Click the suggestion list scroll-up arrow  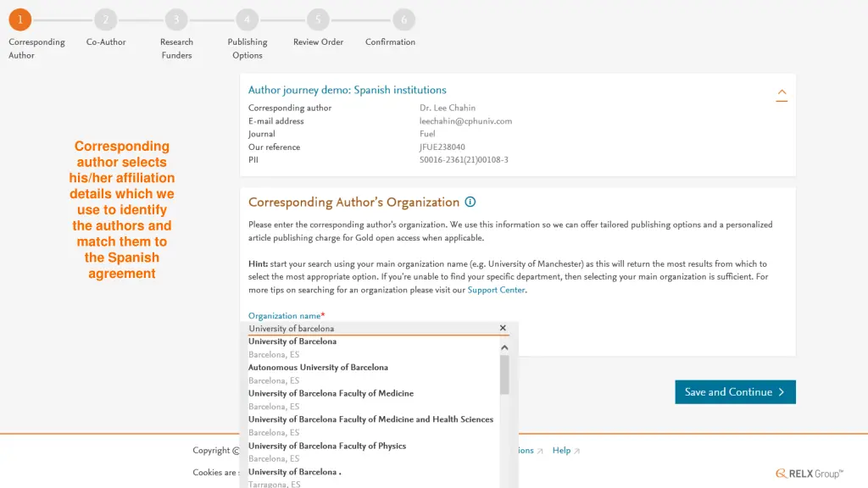point(504,347)
